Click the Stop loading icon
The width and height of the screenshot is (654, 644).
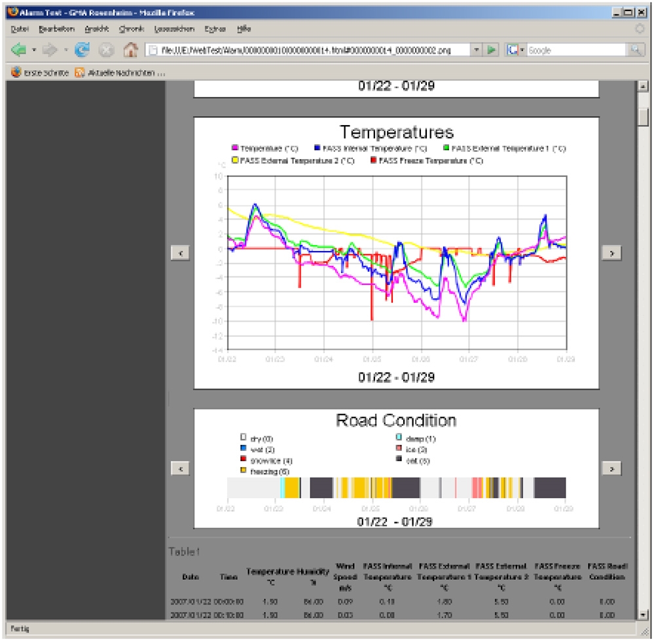(105, 49)
